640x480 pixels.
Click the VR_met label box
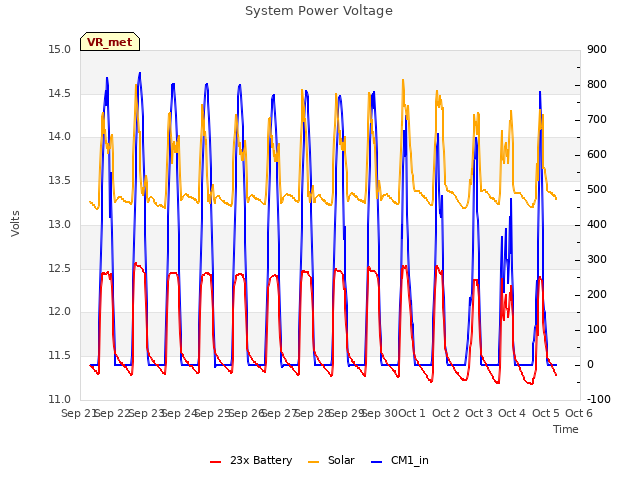(x=110, y=42)
